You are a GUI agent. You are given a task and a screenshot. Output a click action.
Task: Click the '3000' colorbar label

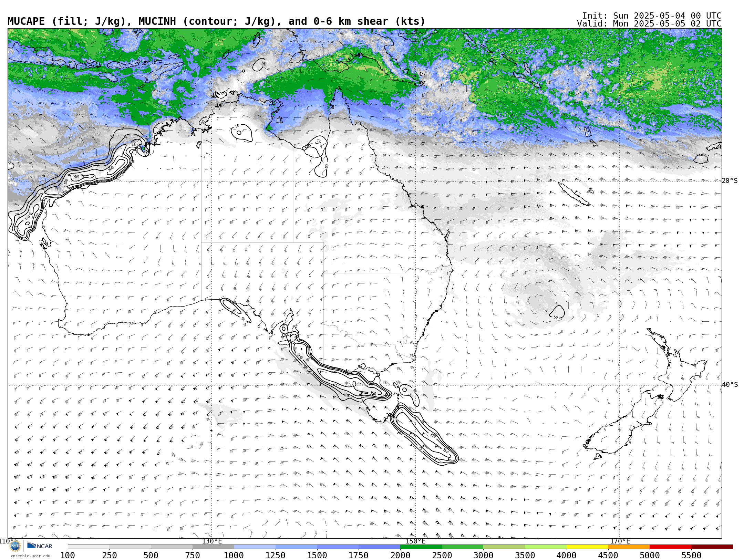click(x=483, y=555)
